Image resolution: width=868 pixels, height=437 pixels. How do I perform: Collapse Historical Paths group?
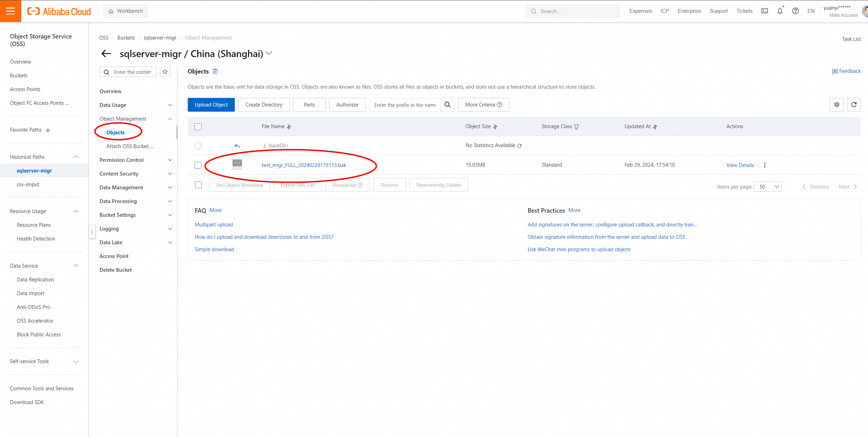coord(76,157)
